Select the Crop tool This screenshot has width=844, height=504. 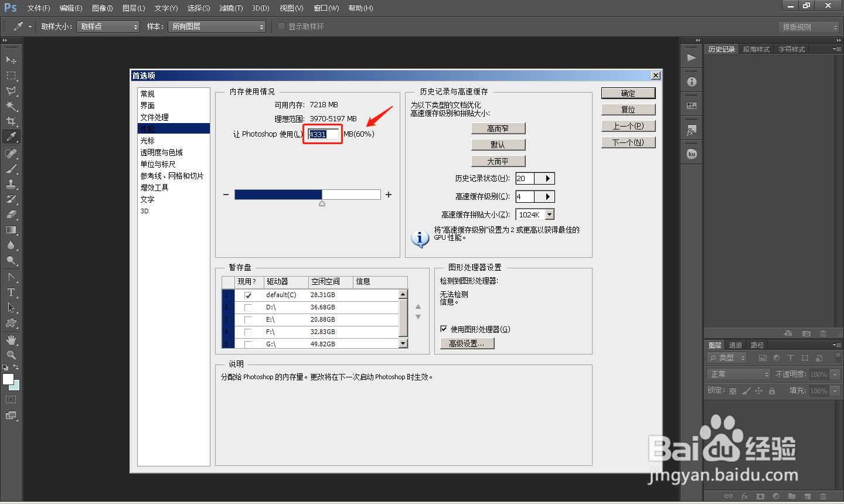point(11,121)
